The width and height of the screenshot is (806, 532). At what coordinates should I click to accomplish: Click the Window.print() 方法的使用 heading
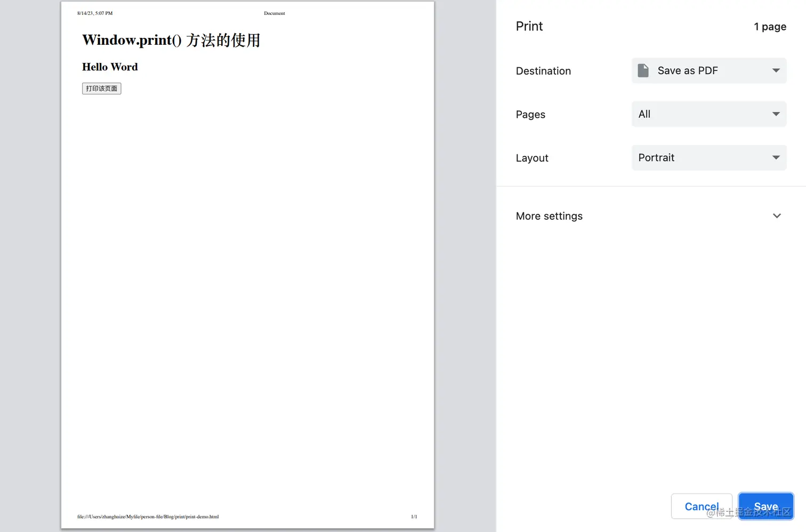point(171,40)
